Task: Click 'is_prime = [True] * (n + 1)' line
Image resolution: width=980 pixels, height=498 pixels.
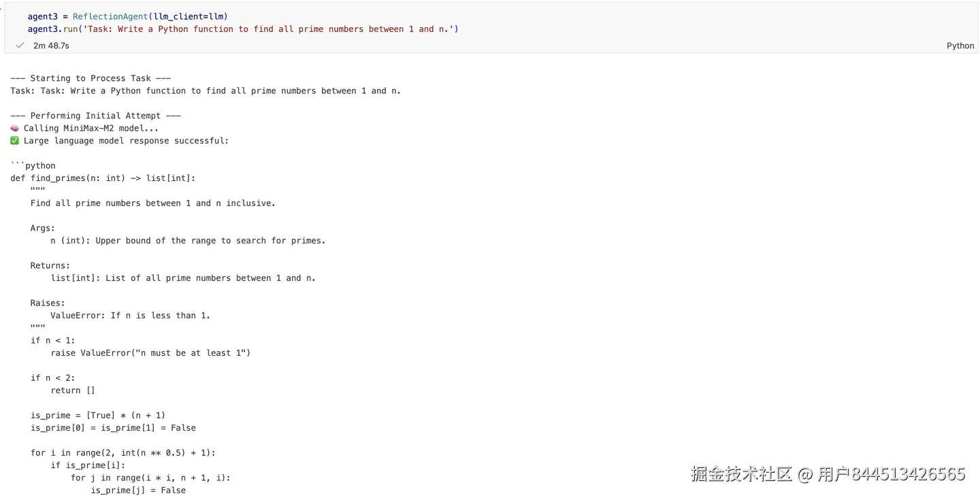Action: [x=98, y=415]
